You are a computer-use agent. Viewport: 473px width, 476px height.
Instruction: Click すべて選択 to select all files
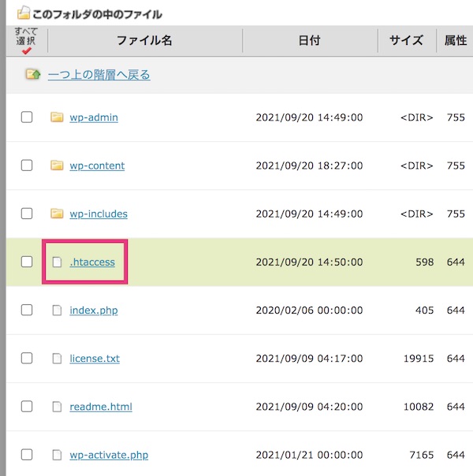27,41
